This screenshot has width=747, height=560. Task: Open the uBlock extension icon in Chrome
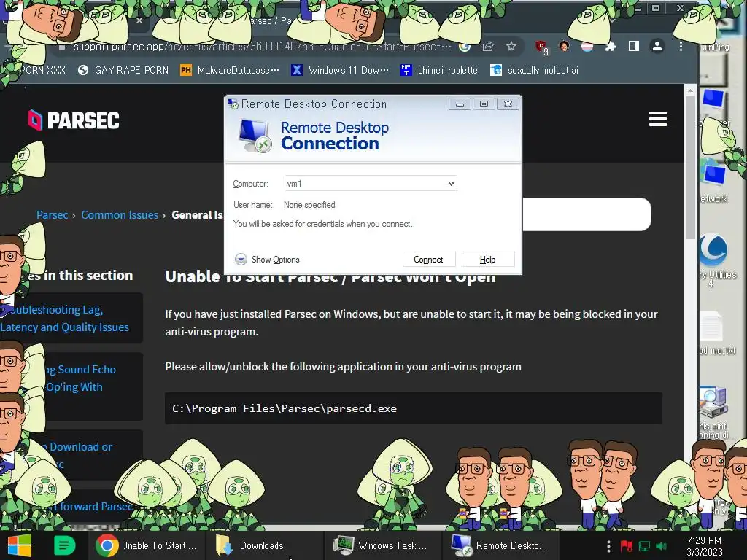[x=541, y=47]
